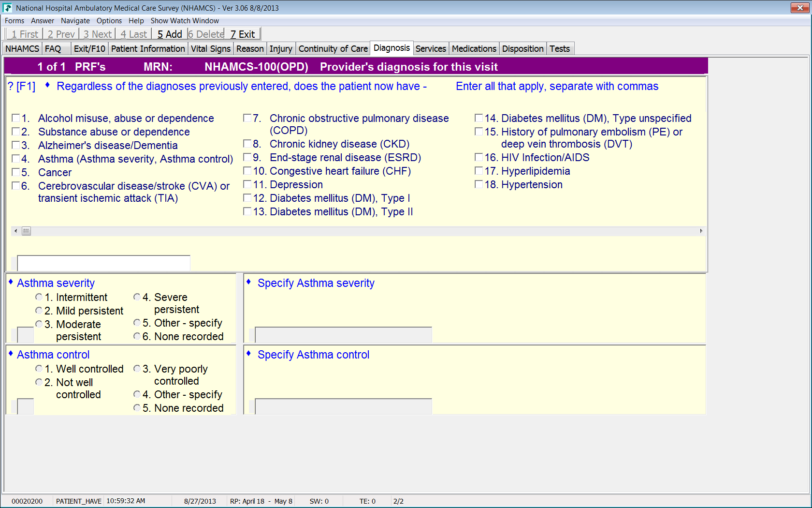The image size is (812, 508).
Task: Click the Delete record button
Action: [206, 34]
